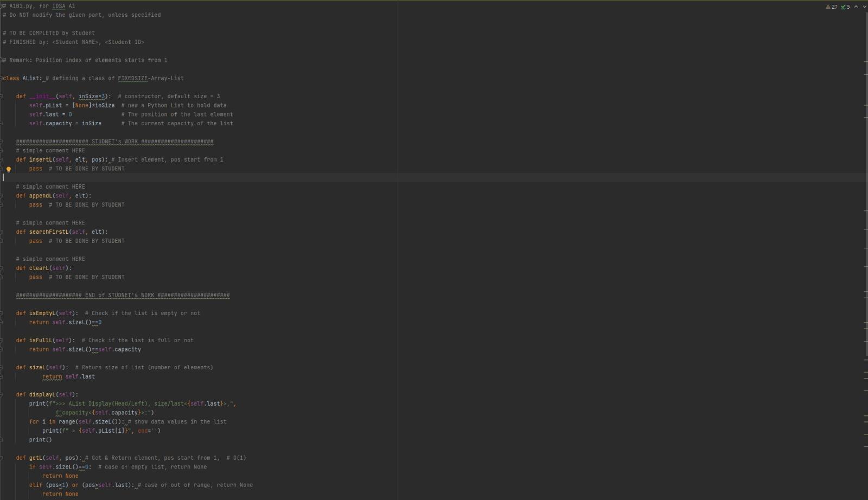Click the 'return self.last' statement
868x500 pixels.
[68, 377]
